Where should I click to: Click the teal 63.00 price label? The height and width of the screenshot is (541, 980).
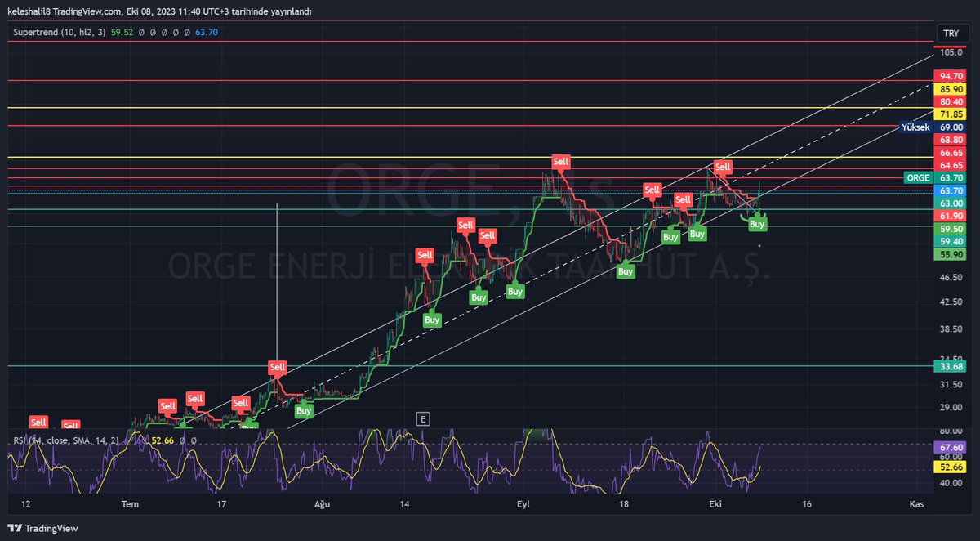(x=951, y=203)
